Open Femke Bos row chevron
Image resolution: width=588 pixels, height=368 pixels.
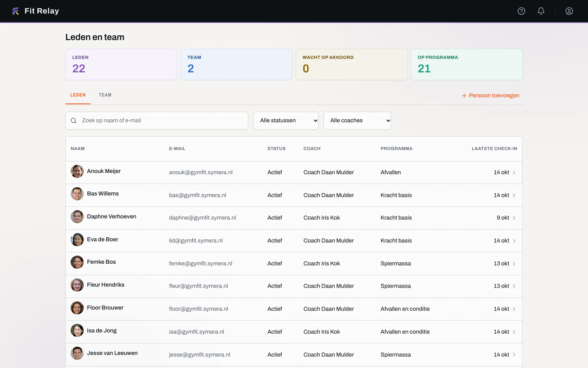[514, 264]
